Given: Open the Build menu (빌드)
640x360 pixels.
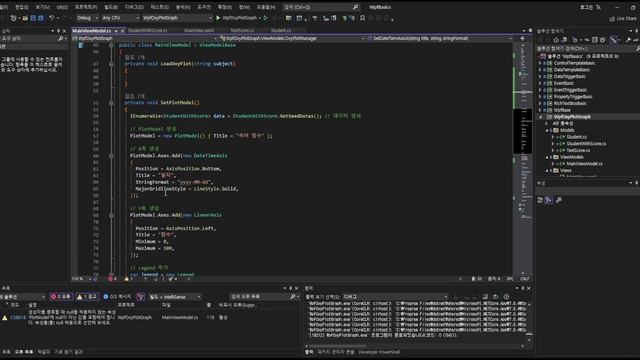Looking at the screenshot, I should (111, 7).
